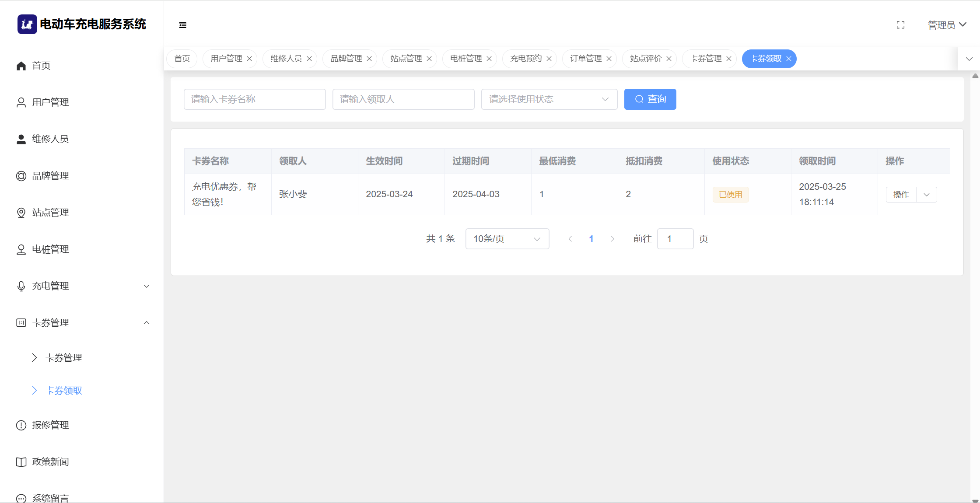Click the 请输入卡券名称 input field
The width and height of the screenshot is (980, 503).
tap(255, 99)
